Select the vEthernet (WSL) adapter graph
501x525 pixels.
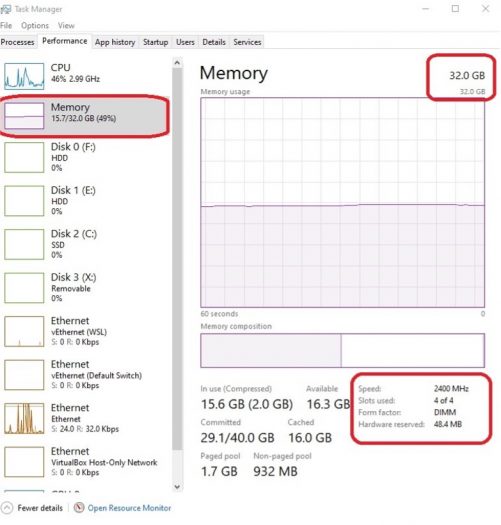point(24,331)
